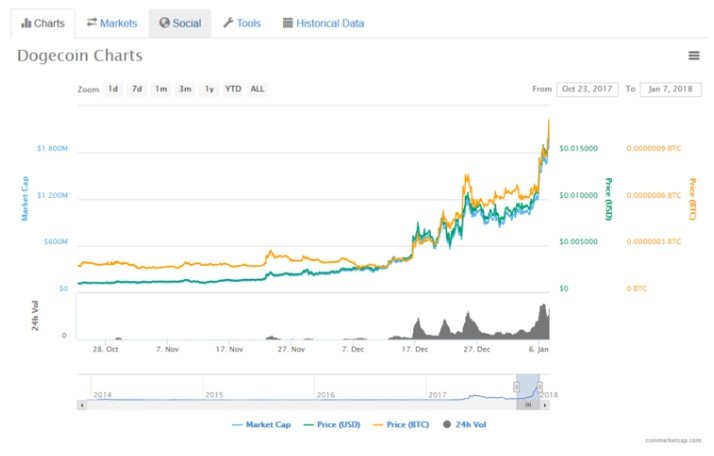Hide the Price (BTC) series in legend
Viewport: 714px width, 456px height.
(401, 425)
